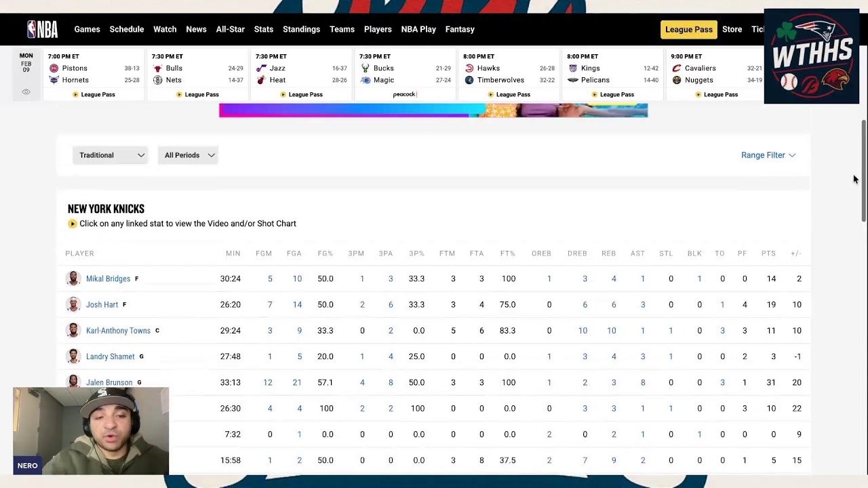The width and height of the screenshot is (868, 488).
Task: Click League Pass under Pistons-Hornets game
Action: point(94,94)
